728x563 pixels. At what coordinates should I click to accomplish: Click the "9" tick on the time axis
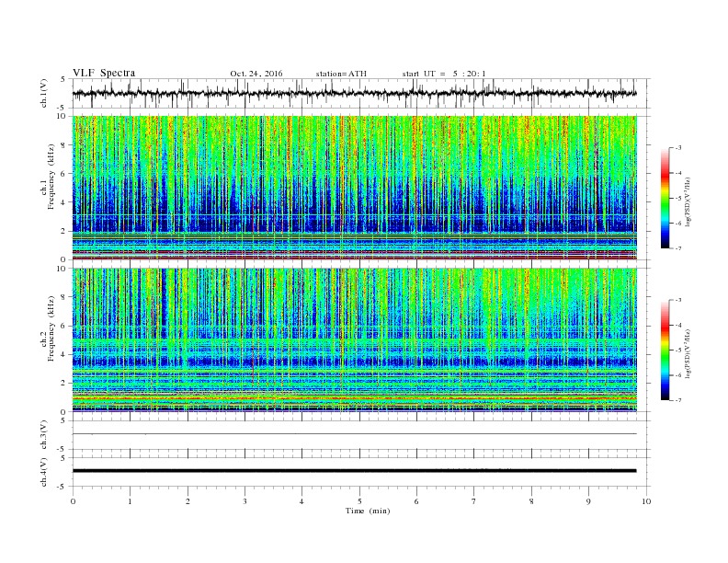coord(588,501)
